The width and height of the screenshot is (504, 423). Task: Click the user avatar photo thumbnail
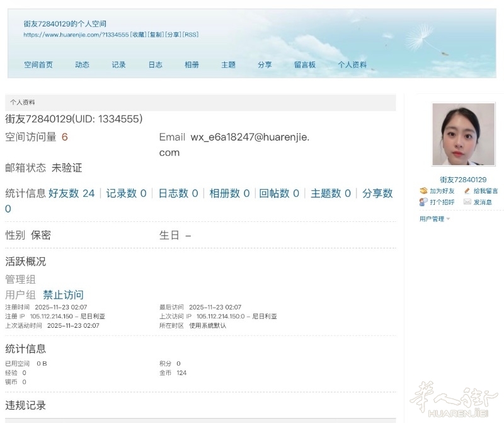coord(459,134)
